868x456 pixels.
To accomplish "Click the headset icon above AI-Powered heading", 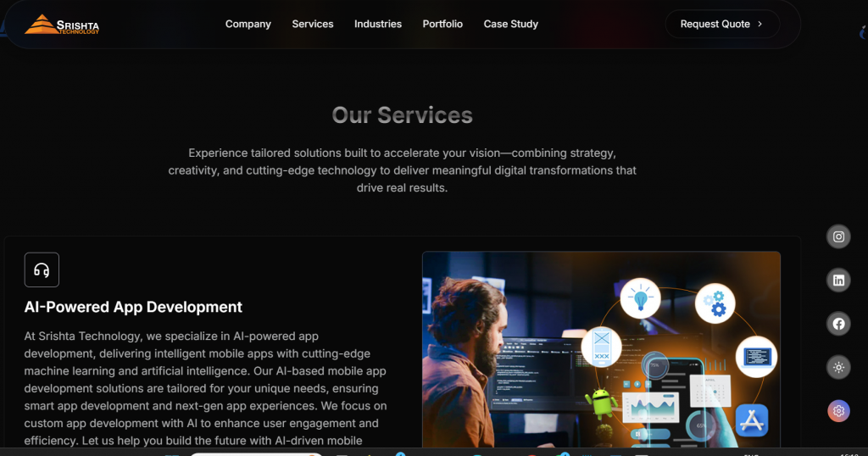I will click(x=42, y=270).
